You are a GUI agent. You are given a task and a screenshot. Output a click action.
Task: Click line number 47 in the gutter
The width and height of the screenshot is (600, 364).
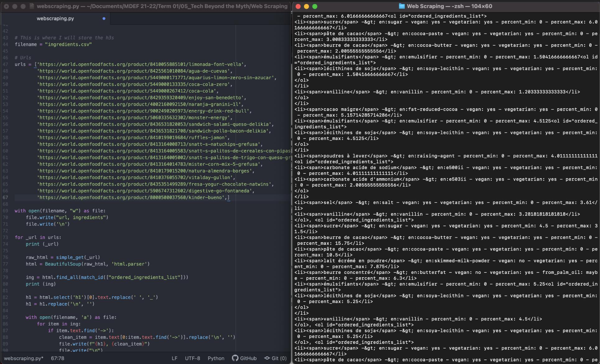point(6,64)
